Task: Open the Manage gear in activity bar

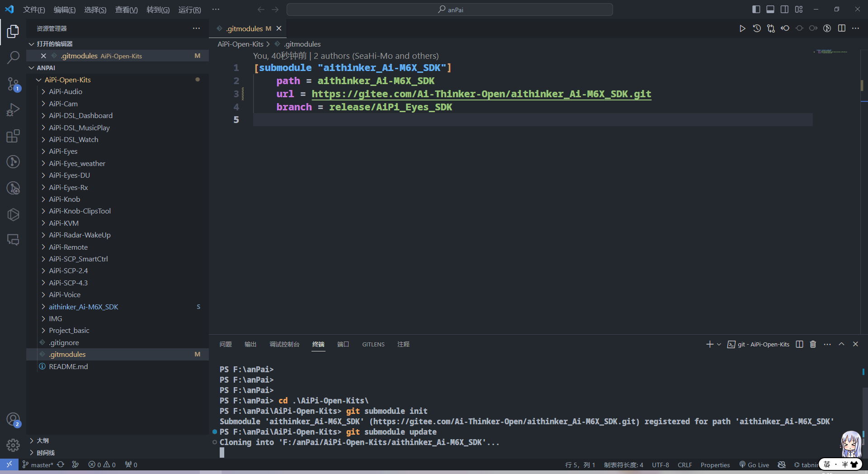Action: [13, 446]
